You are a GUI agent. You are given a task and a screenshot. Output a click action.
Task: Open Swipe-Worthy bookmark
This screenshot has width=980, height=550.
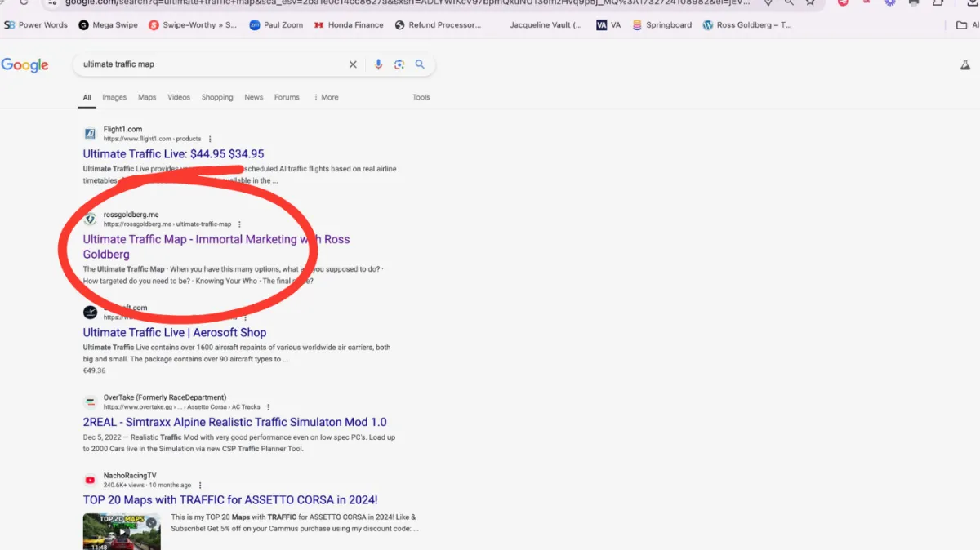193,25
